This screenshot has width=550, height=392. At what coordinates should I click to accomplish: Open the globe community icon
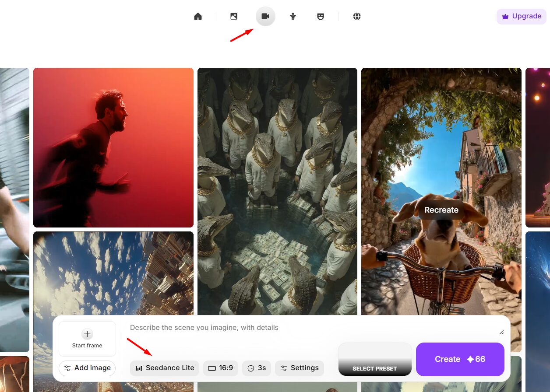tap(357, 17)
